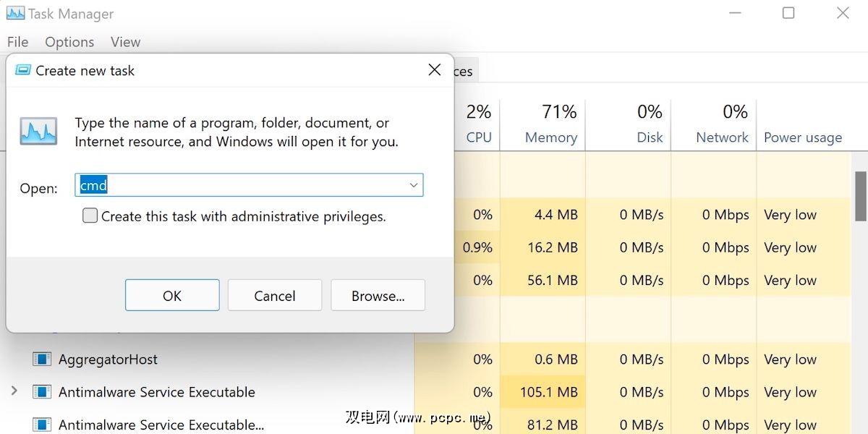Click Cancel in the dialog
The width and height of the screenshot is (868, 434).
click(x=275, y=296)
